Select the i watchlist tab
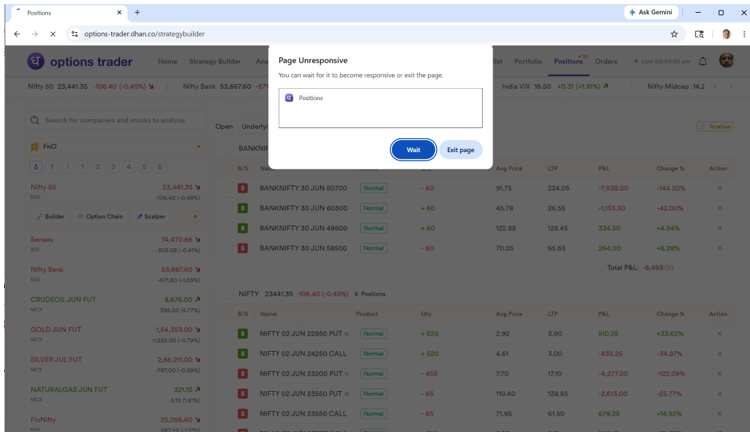 click(67, 166)
